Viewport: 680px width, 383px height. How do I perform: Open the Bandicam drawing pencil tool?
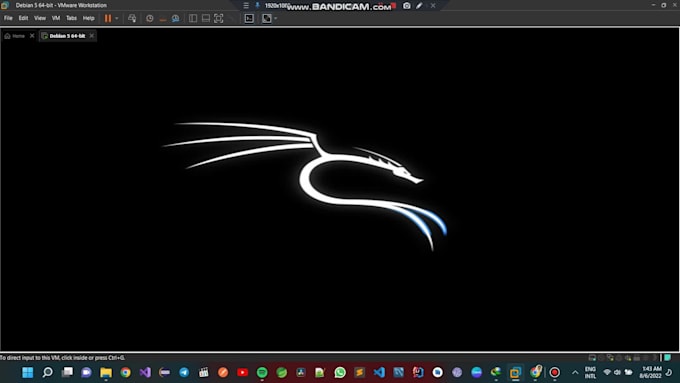[419, 6]
